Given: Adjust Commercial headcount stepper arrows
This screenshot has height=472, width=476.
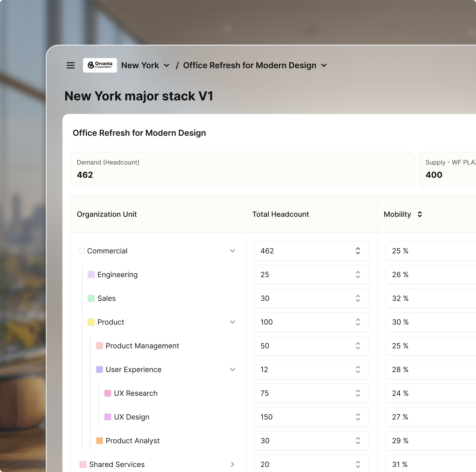Looking at the screenshot, I should tap(358, 251).
